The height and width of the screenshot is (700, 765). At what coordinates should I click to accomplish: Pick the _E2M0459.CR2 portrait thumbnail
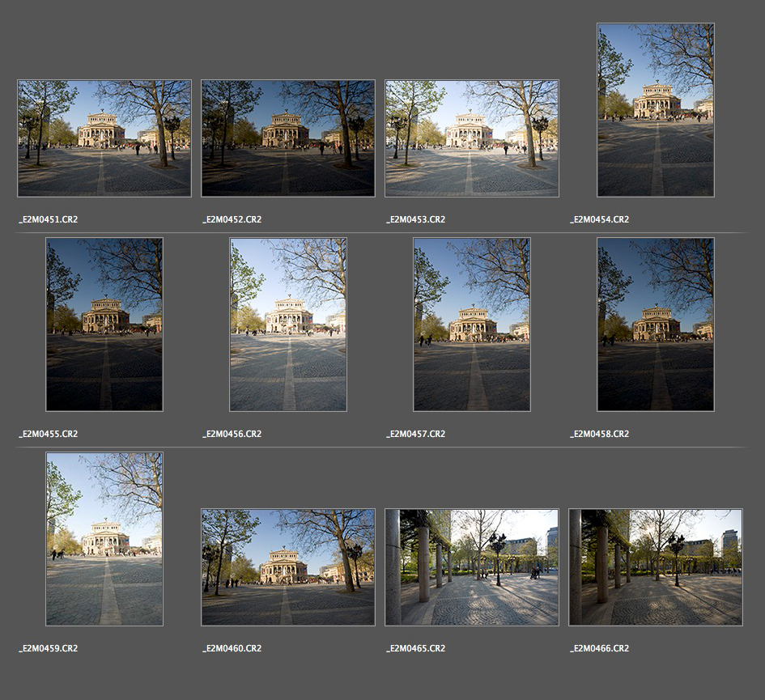(104, 539)
